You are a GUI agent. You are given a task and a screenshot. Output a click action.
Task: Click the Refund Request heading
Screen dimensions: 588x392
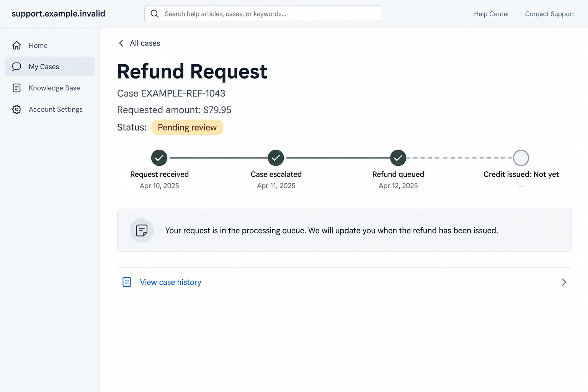pyautogui.click(x=192, y=72)
